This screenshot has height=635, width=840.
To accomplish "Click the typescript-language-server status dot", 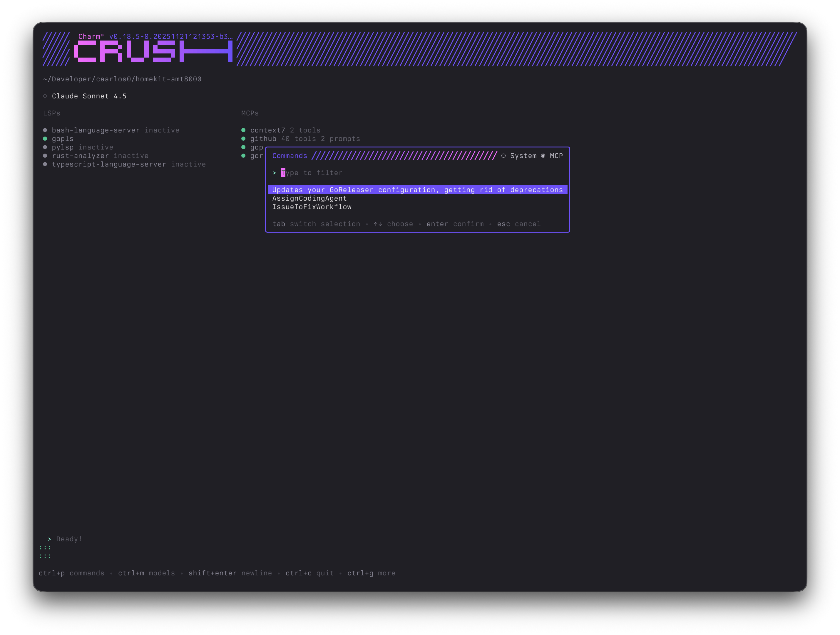I will click(x=45, y=164).
